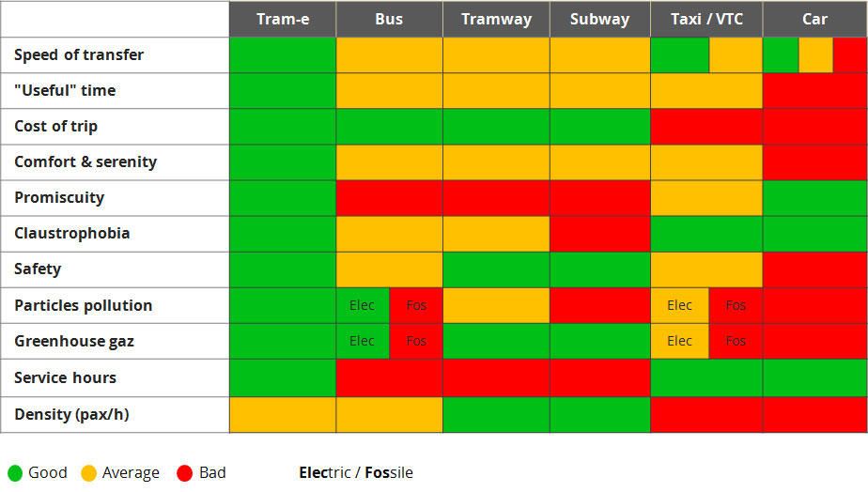Click the Electric / Fossile legend text
868x492 pixels.
(x=356, y=473)
